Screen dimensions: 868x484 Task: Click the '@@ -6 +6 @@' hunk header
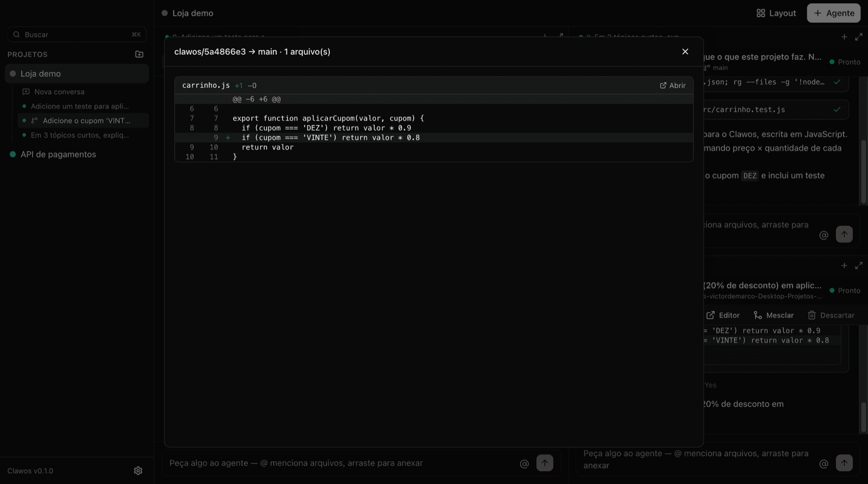tap(257, 99)
